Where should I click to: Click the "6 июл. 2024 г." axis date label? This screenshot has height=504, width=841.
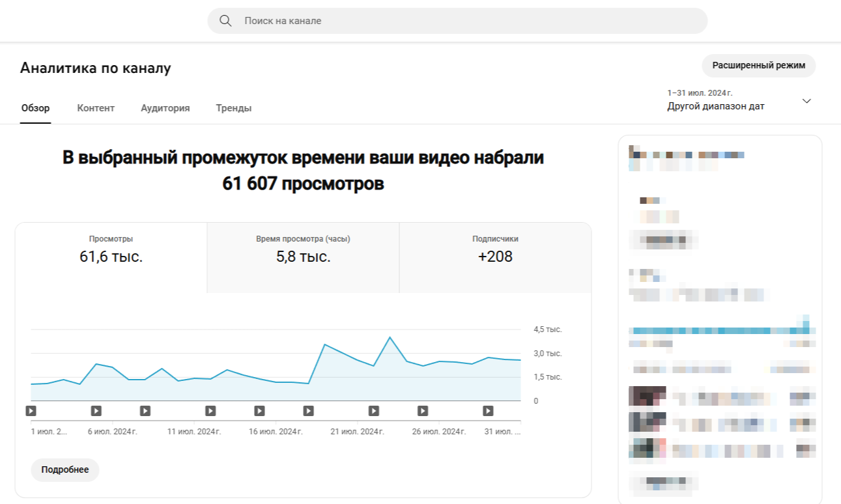[x=113, y=432]
